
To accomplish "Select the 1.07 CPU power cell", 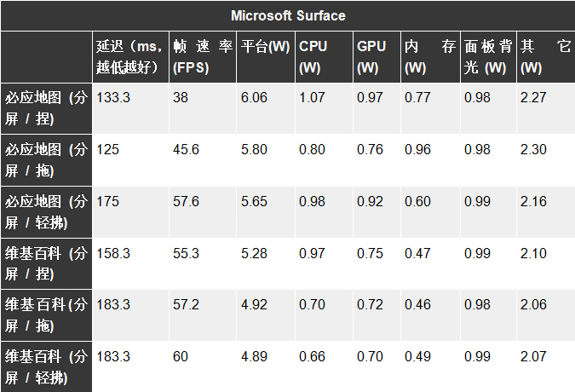I will [x=312, y=98].
